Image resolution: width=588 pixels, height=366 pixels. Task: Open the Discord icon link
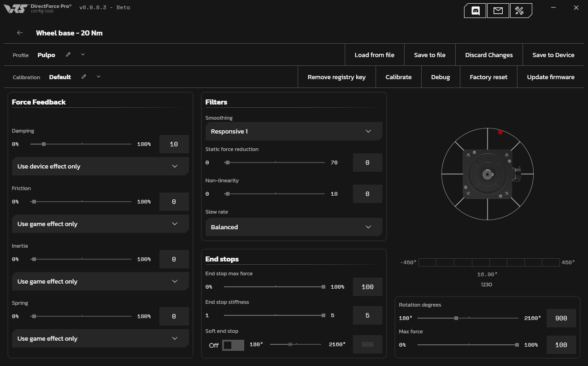[475, 11]
